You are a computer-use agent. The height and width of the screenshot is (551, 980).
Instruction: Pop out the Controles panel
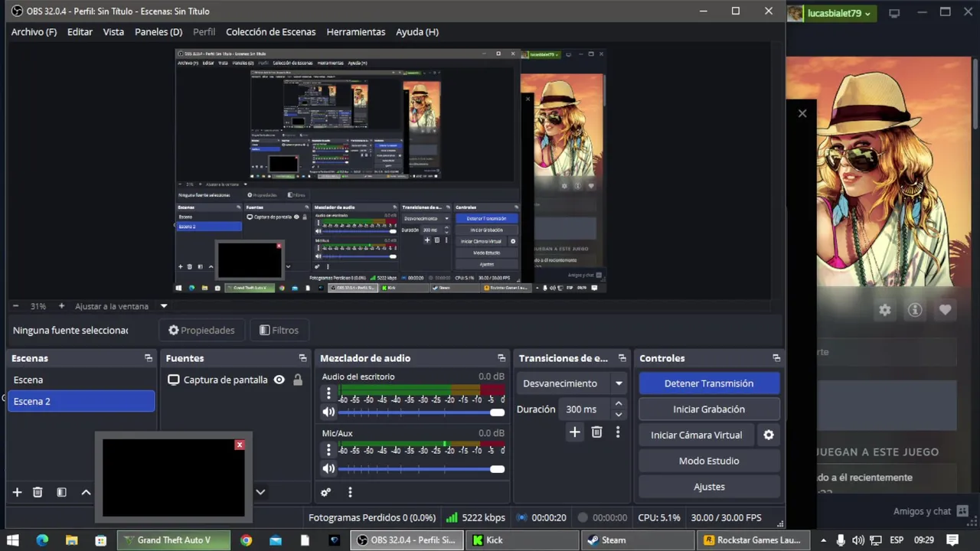(x=776, y=358)
